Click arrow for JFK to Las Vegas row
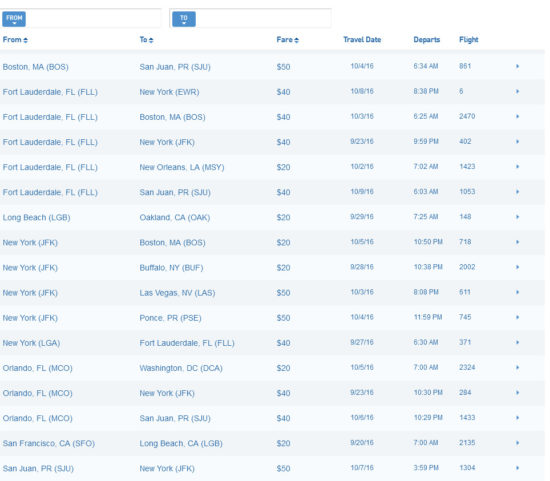This screenshot has height=481, width=550. pyautogui.click(x=517, y=292)
